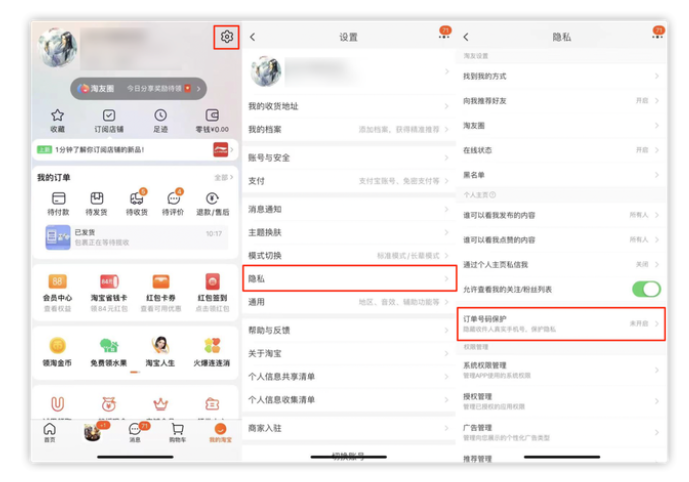This screenshot has height=482, width=689.
Task: Tap profile avatar on My Taobao page
Action: (58, 48)
